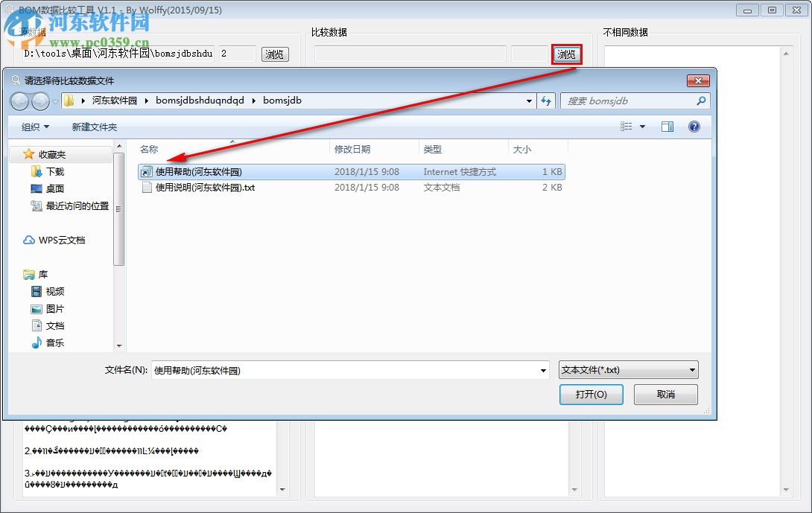Click bomsjdb breadcrumb in address bar
812x513 pixels.
(x=282, y=101)
